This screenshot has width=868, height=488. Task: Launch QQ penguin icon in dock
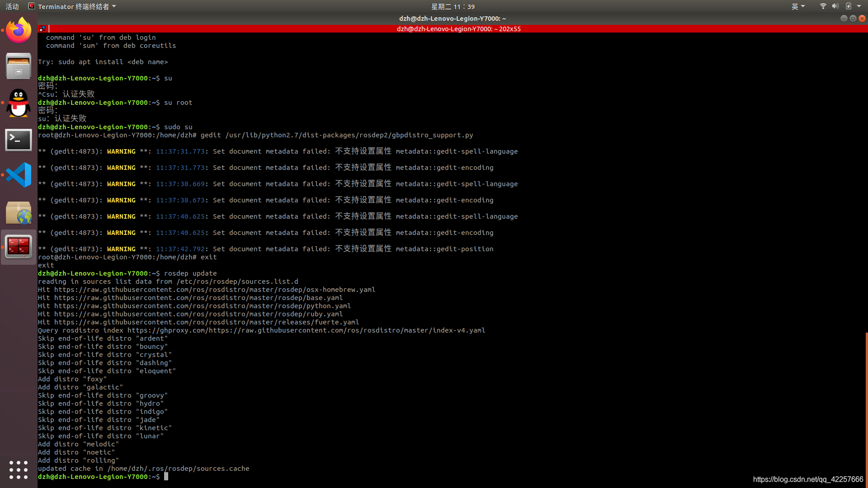tap(19, 103)
